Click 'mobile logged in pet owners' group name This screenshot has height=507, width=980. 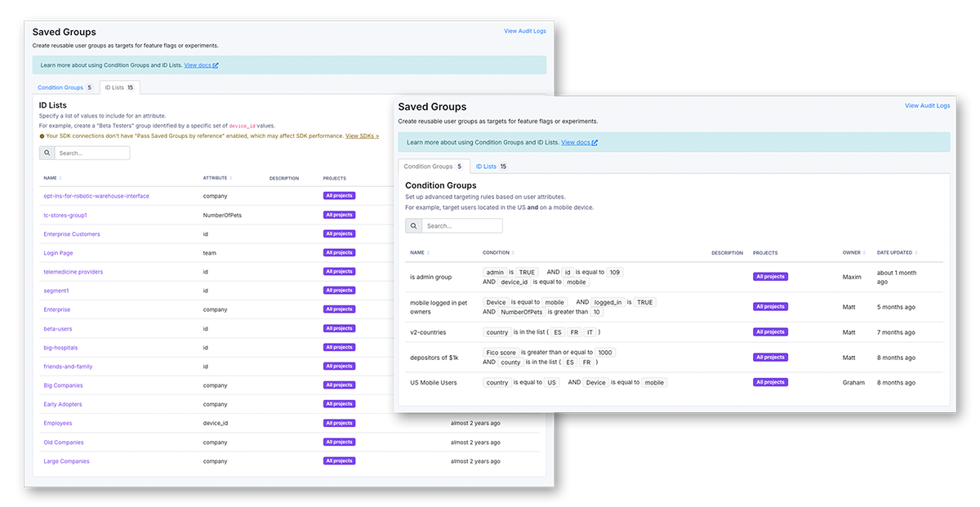coord(439,307)
